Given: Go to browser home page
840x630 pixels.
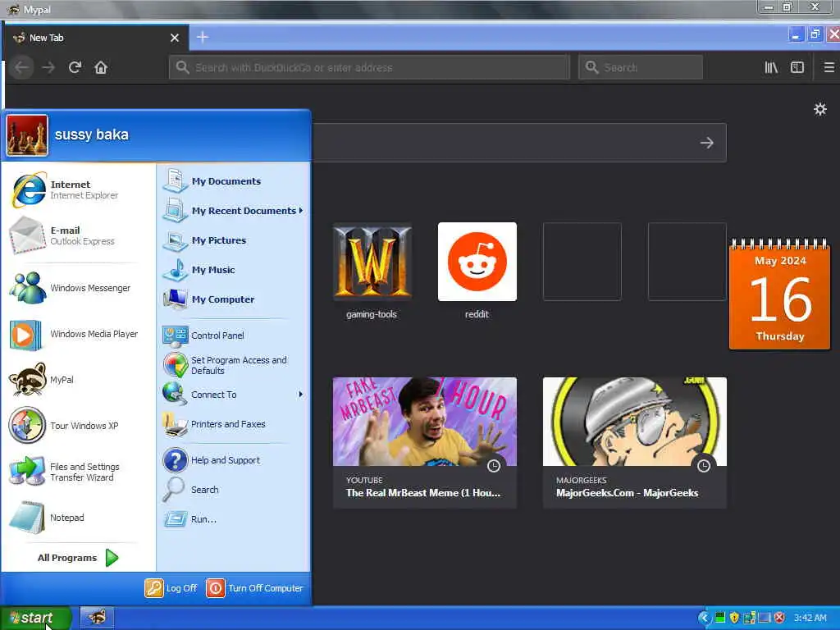Looking at the screenshot, I should 101,67.
